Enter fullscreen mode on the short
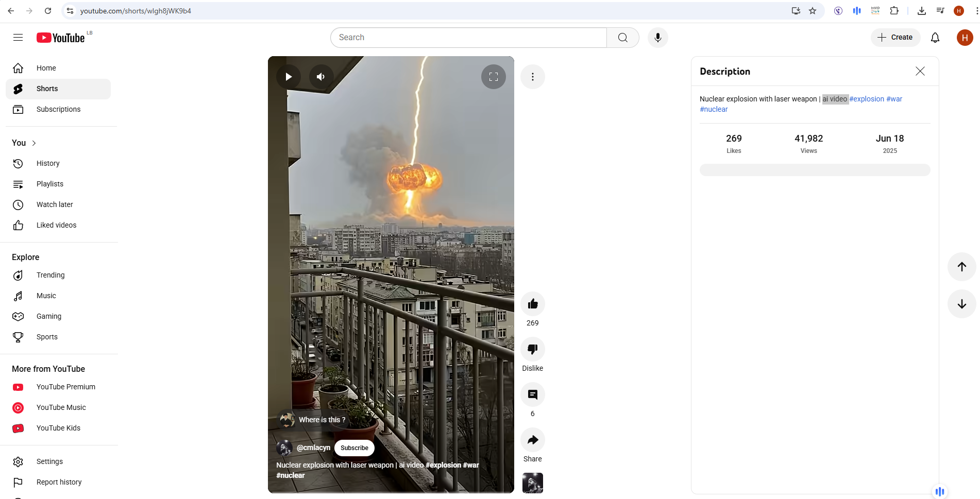 494,77
